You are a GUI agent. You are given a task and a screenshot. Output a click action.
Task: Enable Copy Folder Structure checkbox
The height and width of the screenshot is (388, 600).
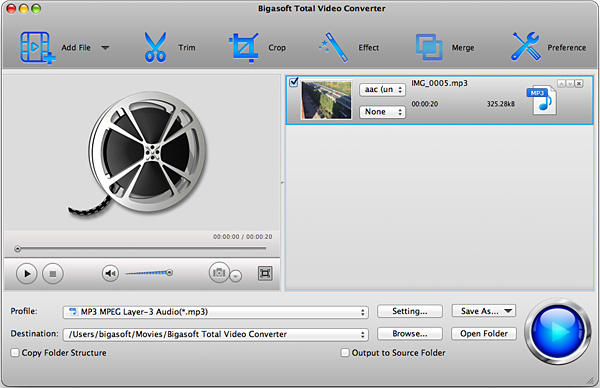tap(15, 352)
